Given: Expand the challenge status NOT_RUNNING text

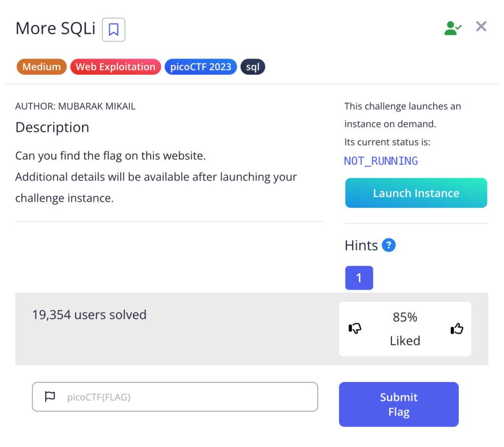Looking at the screenshot, I should [x=380, y=161].
